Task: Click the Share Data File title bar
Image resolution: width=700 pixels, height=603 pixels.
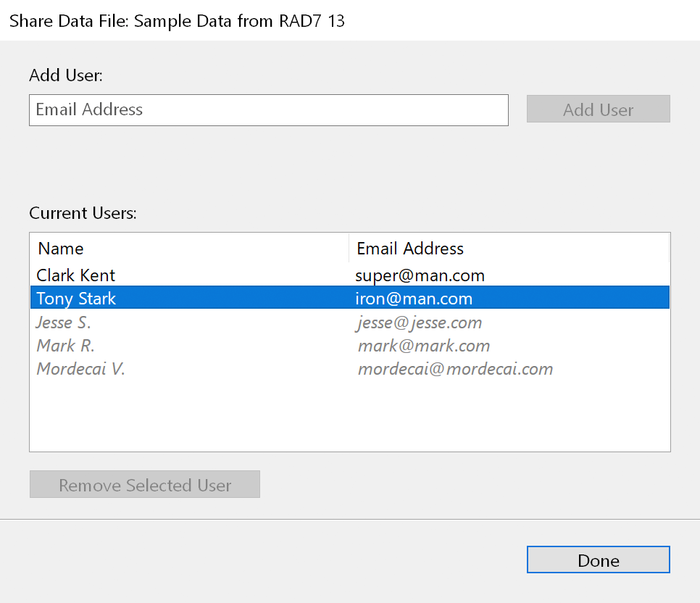Action: pyautogui.click(x=176, y=20)
